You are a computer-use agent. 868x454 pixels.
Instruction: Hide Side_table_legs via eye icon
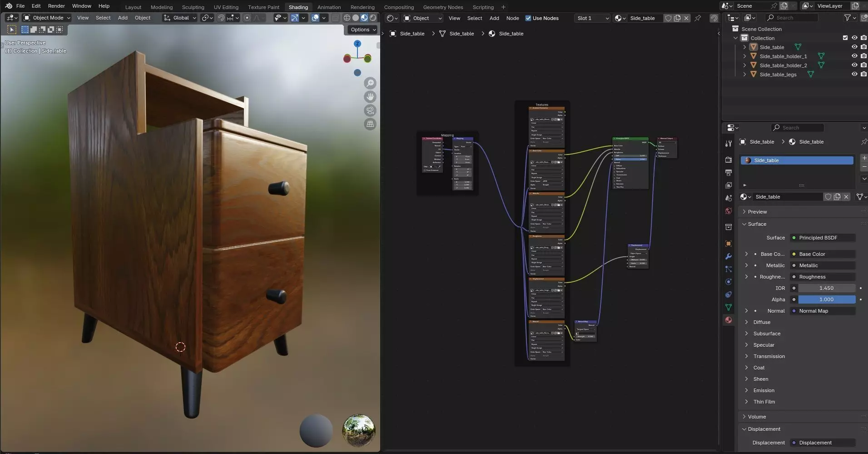[x=854, y=74]
